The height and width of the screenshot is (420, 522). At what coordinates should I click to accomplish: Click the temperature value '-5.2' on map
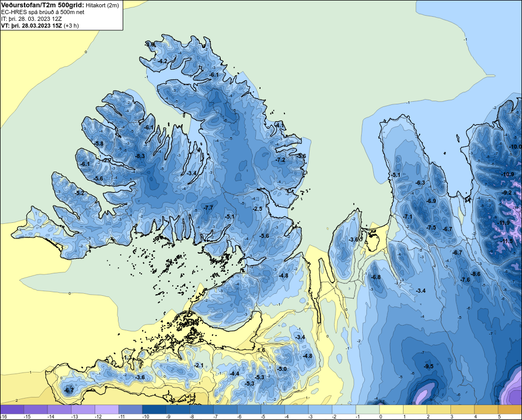point(79,193)
